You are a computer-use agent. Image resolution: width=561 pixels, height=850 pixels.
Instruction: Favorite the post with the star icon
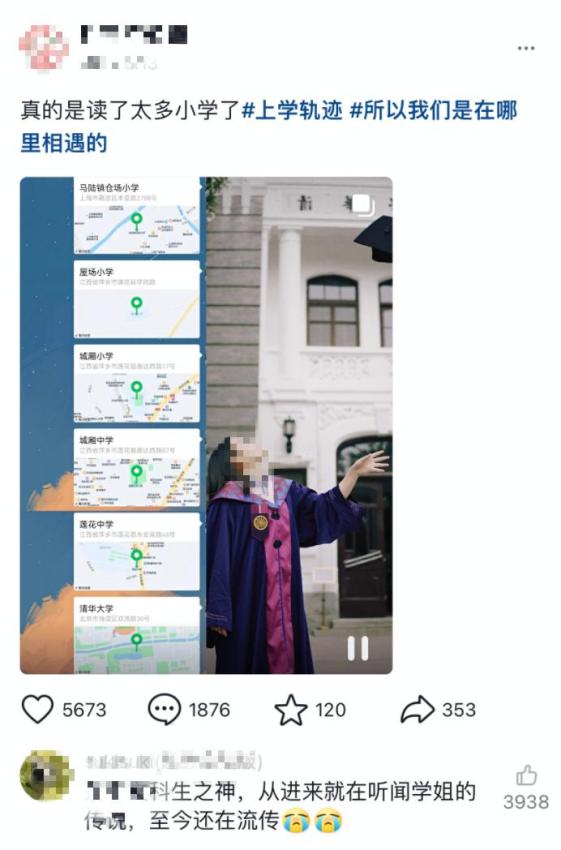291,710
